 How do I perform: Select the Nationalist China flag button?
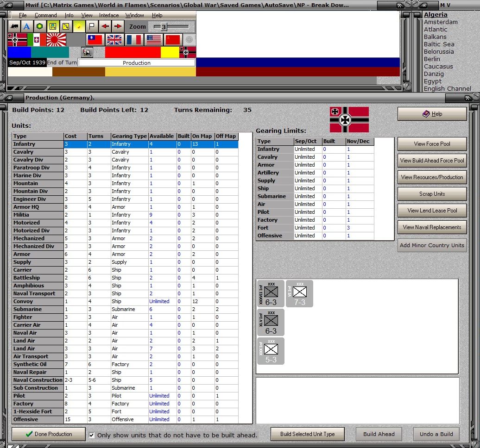point(95,40)
